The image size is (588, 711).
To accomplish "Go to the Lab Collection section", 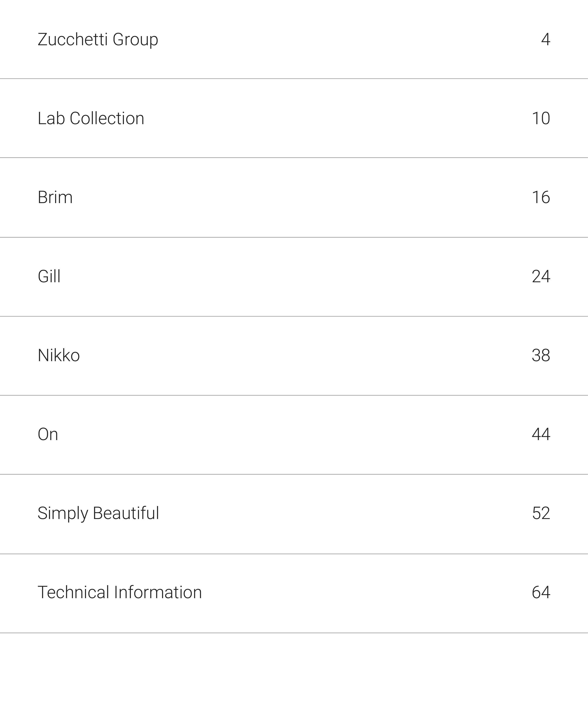I will click(x=91, y=118).
